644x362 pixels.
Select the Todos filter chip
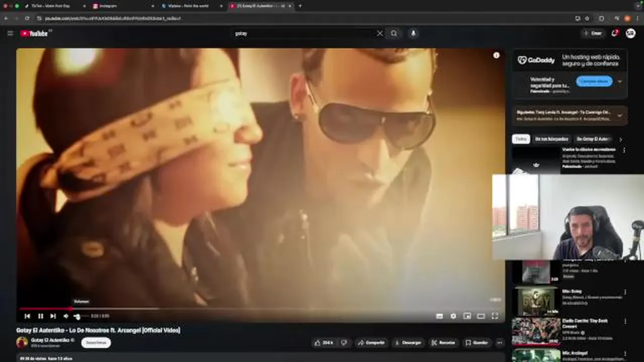tap(521, 139)
